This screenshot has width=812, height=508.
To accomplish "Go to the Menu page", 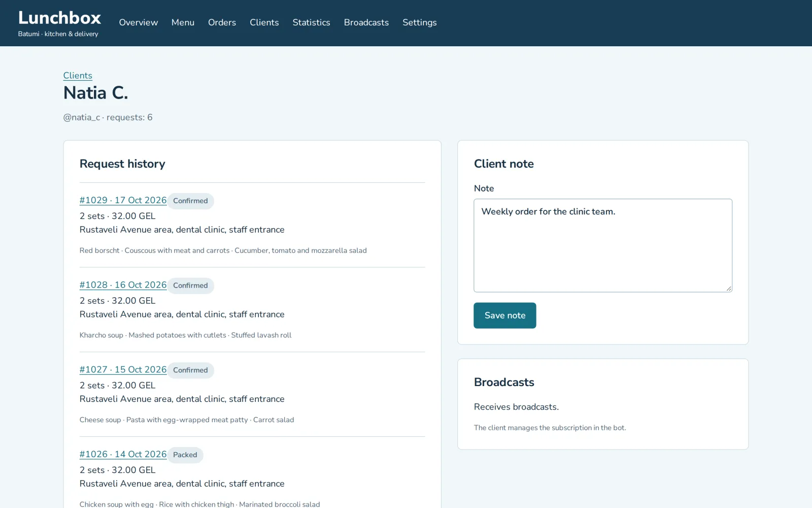I will [183, 22].
